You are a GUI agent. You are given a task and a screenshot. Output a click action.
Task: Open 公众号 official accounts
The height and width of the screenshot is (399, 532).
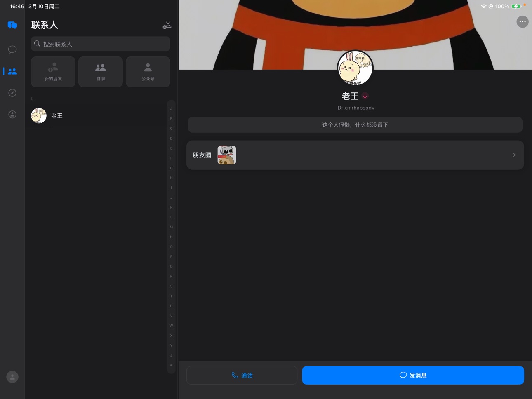pos(148,72)
